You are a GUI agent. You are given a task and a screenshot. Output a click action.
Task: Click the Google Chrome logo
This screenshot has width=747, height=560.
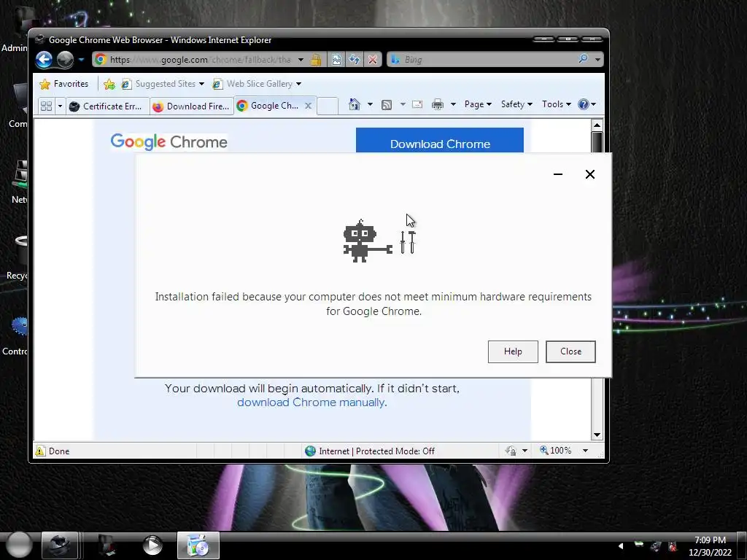tap(169, 141)
